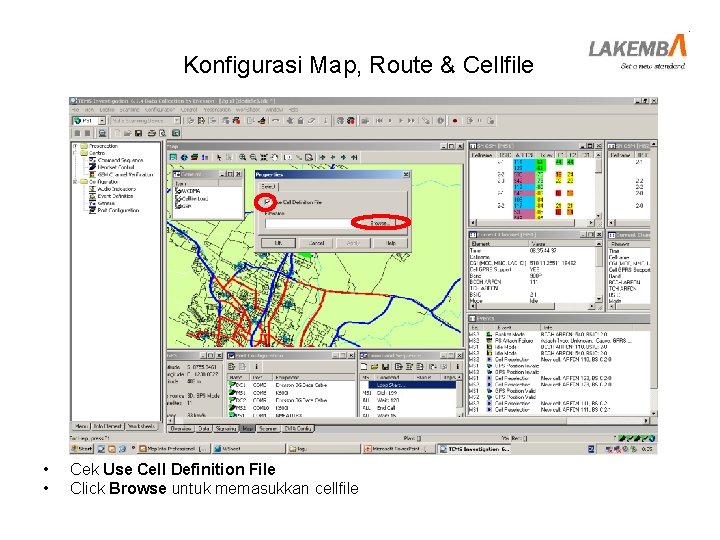Click the Port Configuration icon in navigator tree
The width and height of the screenshot is (720, 540).
[x=92, y=210]
